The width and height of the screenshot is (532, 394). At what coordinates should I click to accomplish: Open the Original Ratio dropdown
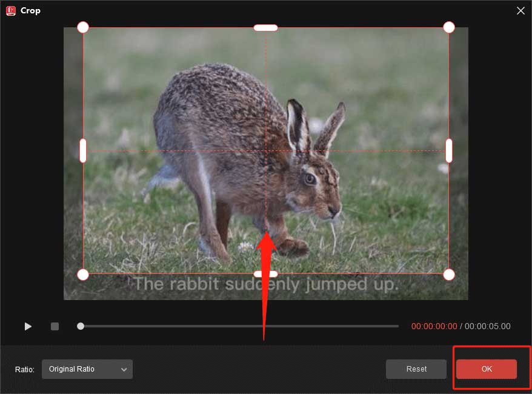87,369
